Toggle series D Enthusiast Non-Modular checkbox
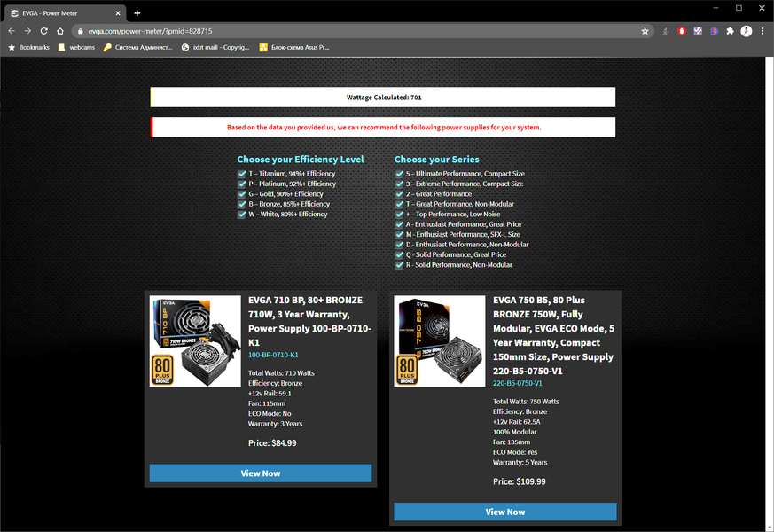This screenshot has width=774, height=532. pos(399,245)
